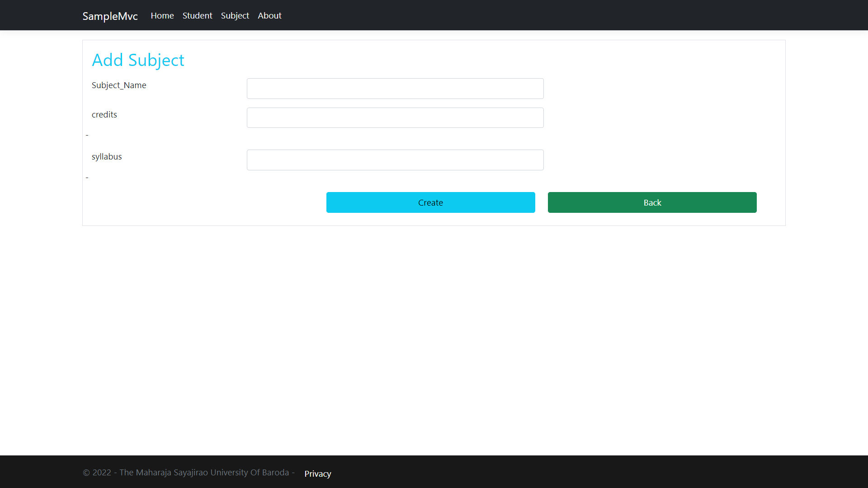Open the About page link
868x488 pixels.
click(269, 15)
